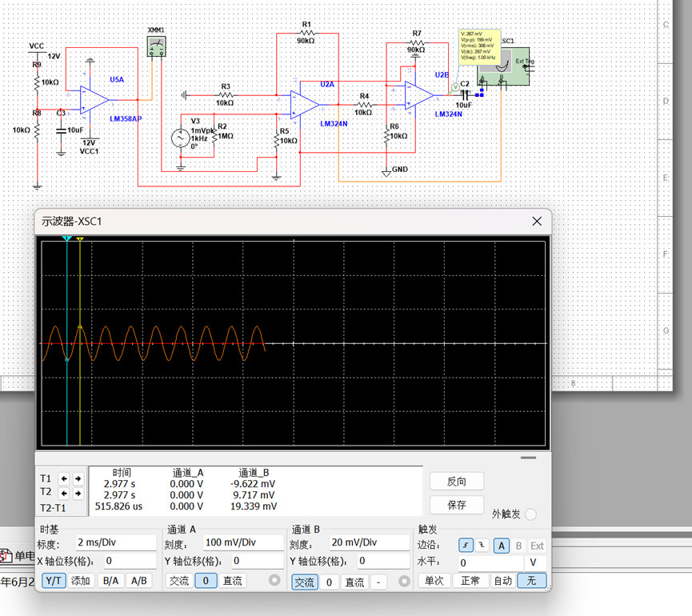This screenshot has height=616, width=692.
Task: Set channel A coupling to 0
Action: [206, 581]
